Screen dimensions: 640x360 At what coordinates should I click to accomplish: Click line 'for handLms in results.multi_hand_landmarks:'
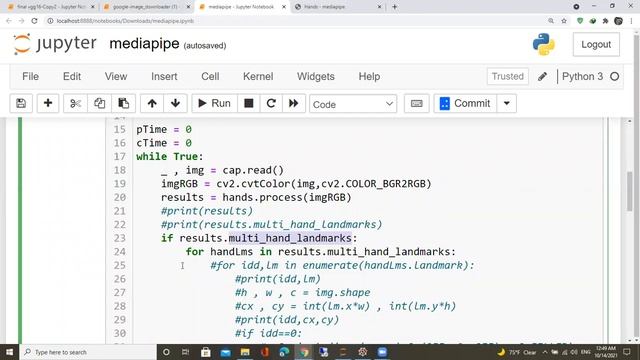320,252
